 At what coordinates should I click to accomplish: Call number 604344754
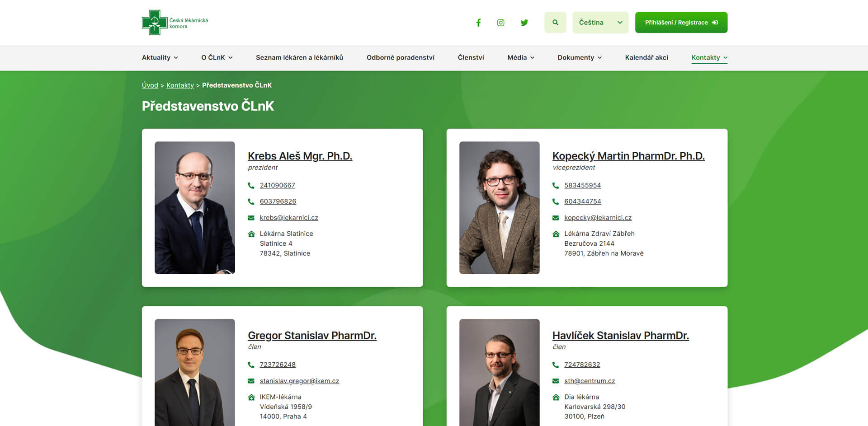click(x=583, y=201)
